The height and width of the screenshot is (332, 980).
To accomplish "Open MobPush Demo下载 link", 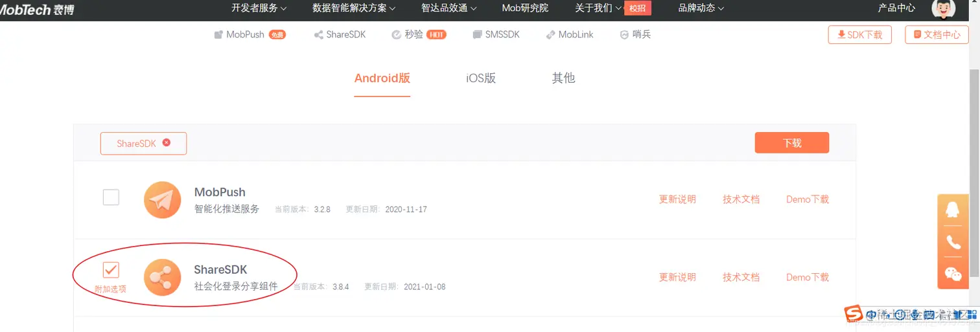I will [808, 199].
